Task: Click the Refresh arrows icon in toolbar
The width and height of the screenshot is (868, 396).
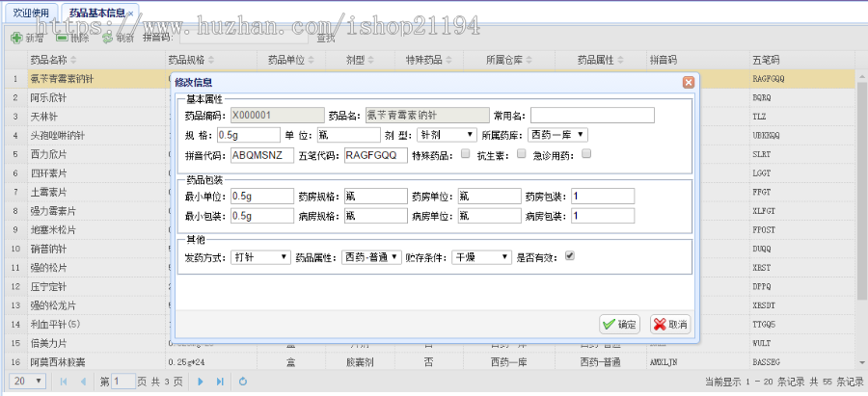Action: pyautogui.click(x=107, y=39)
